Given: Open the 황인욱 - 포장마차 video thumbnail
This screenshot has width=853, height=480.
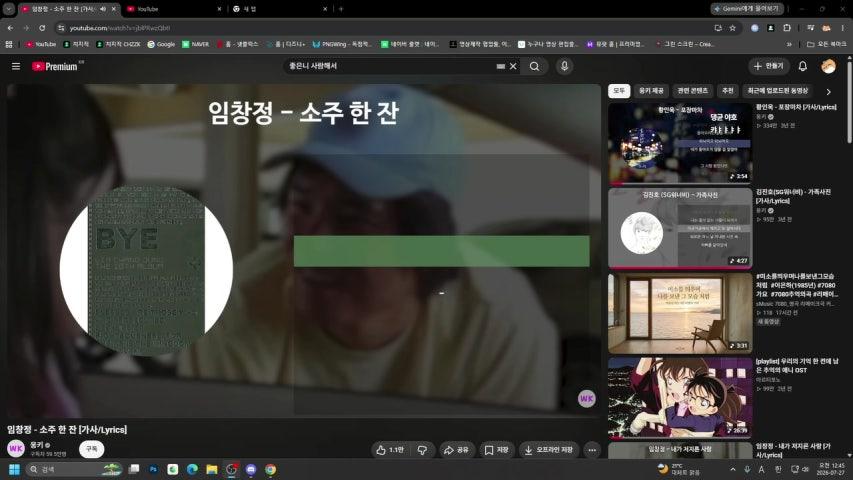Looking at the screenshot, I should pyautogui.click(x=680, y=144).
